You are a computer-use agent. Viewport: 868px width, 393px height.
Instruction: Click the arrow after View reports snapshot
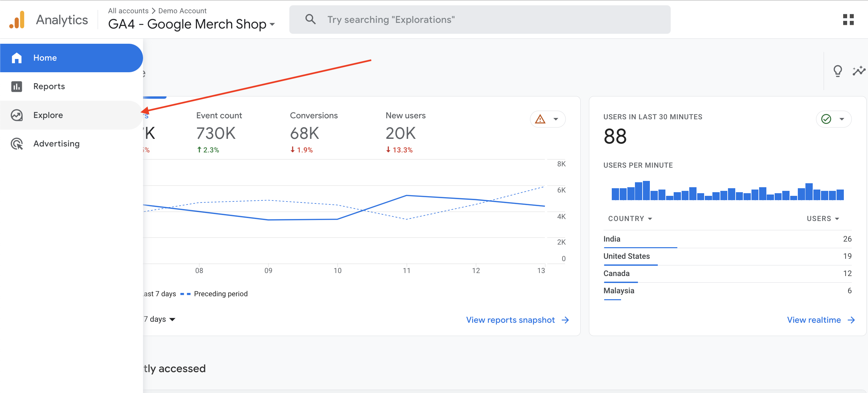[565, 320]
